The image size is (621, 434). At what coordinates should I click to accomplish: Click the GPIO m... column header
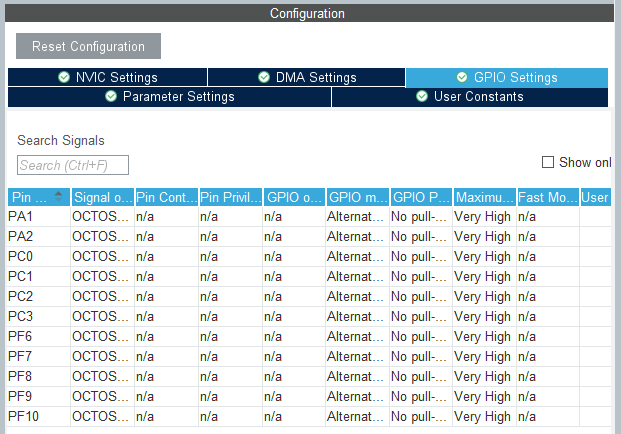(358, 197)
